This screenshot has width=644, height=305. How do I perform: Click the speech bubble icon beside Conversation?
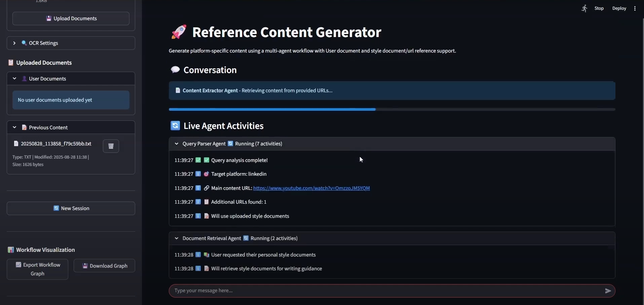175,70
